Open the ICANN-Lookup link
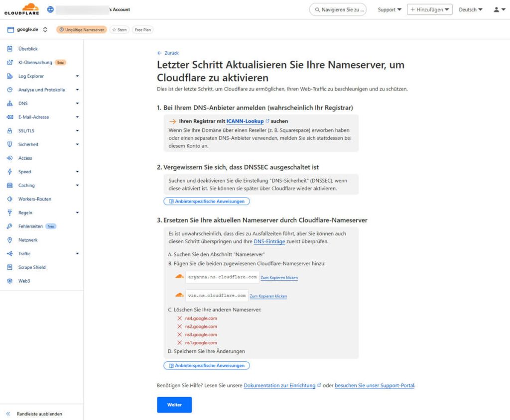The image size is (510, 420). (x=245, y=121)
